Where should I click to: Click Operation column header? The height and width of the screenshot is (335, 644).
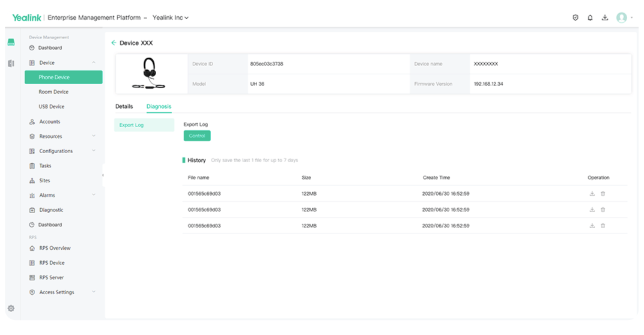tap(598, 178)
